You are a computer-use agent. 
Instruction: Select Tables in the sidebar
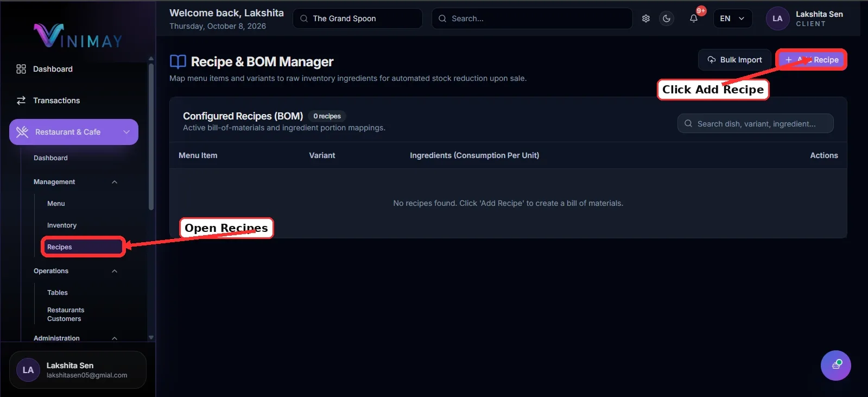(58, 293)
